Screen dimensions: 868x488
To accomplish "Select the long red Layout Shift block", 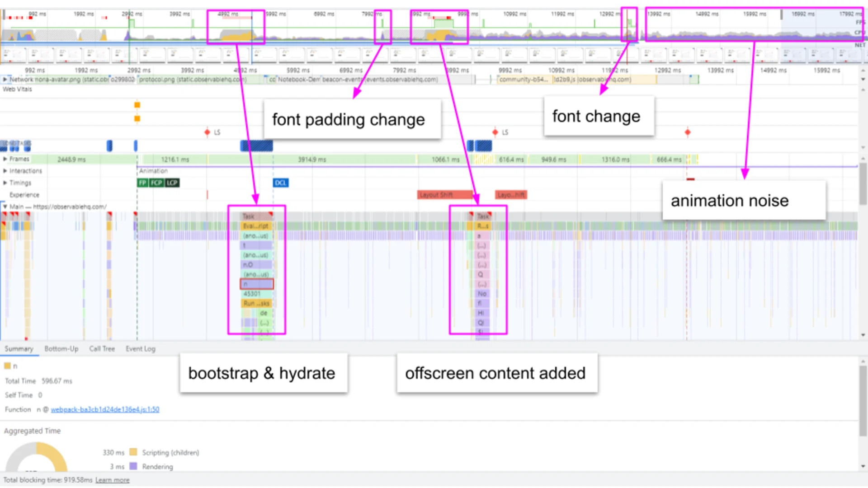I will pos(444,195).
